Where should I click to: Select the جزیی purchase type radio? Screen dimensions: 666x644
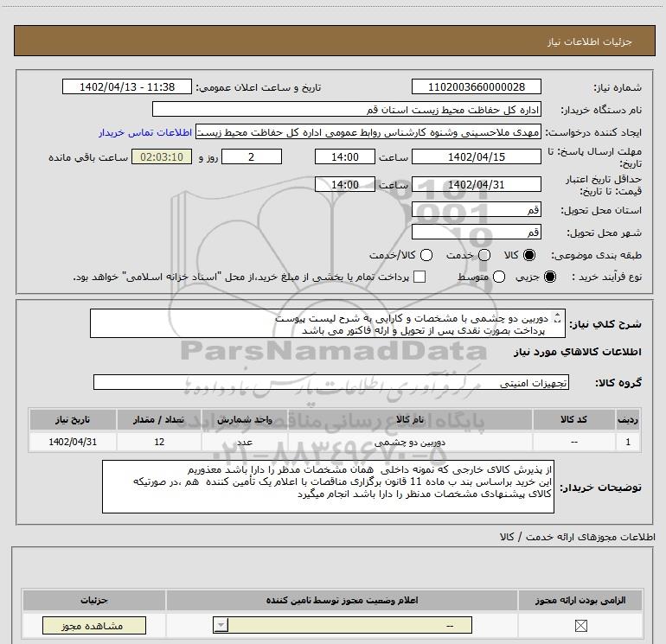[550, 277]
